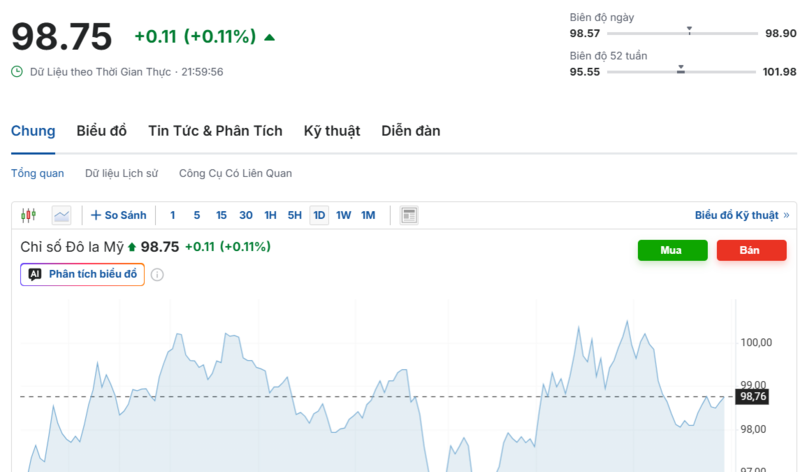Click the AI Phân tích biểu đồ button
The image size is (800, 472).
(x=82, y=274)
